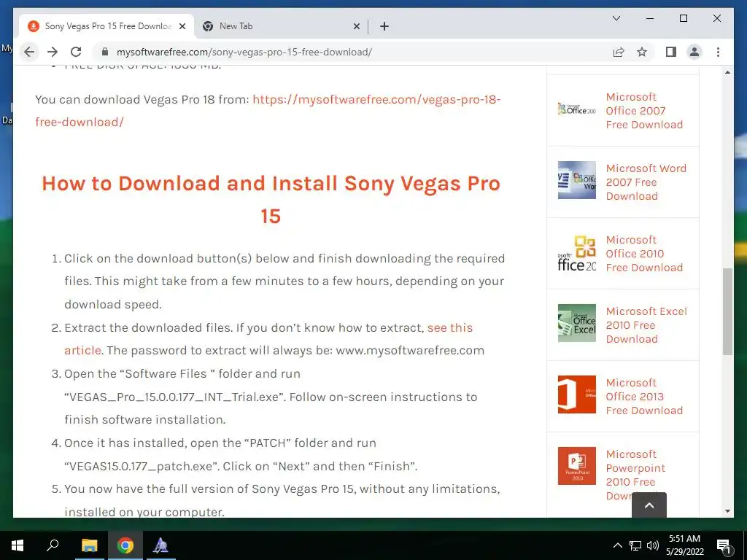Click the scrollbar down arrow
Screen dimensions: 747x560
pyautogui.click(x=727, y=511)
